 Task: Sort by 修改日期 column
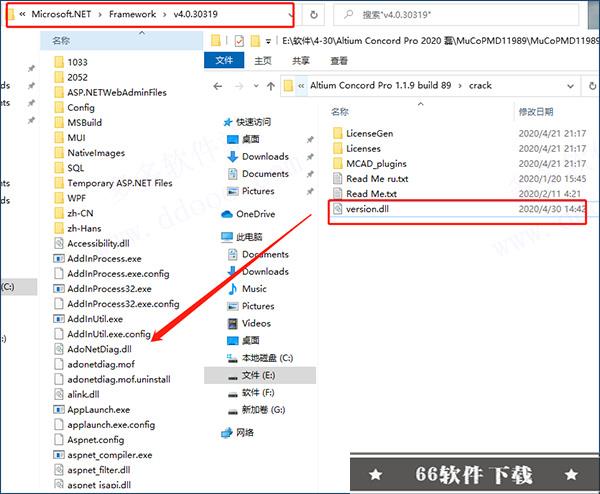click(x=536, y=112)
